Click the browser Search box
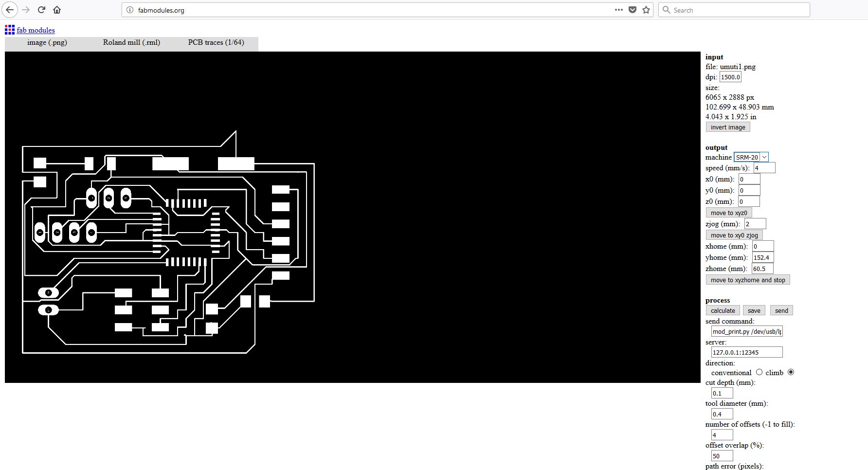This screenshot has height=470, width=868. pos(734,10)
